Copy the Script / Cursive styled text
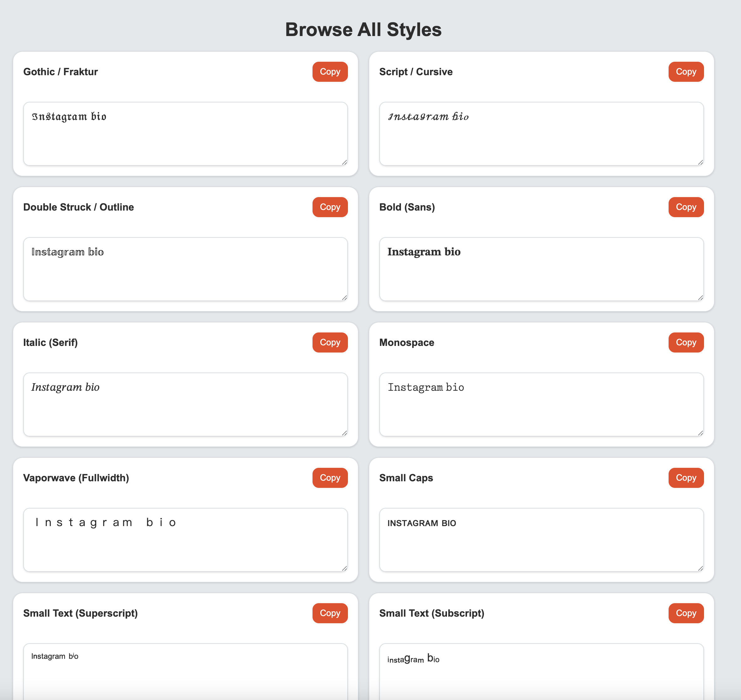The height and width of the screenshot is (700, 741). (x=686, y=72)
